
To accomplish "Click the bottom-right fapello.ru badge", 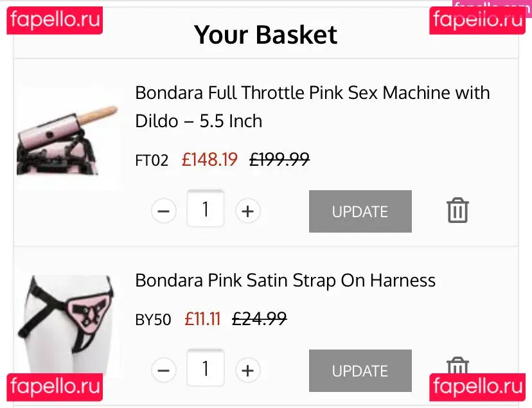I will (479, 387).
